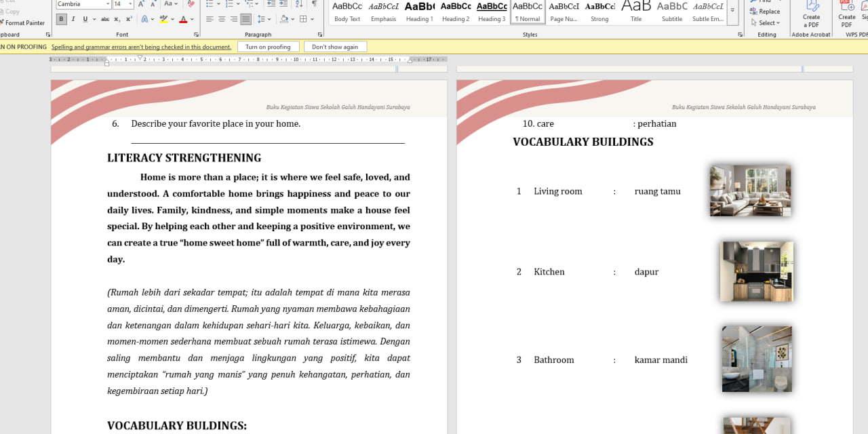This screenshot has width=868, height=434.
Task: Toggle Justify paragraph alignment
Action: 245,19
